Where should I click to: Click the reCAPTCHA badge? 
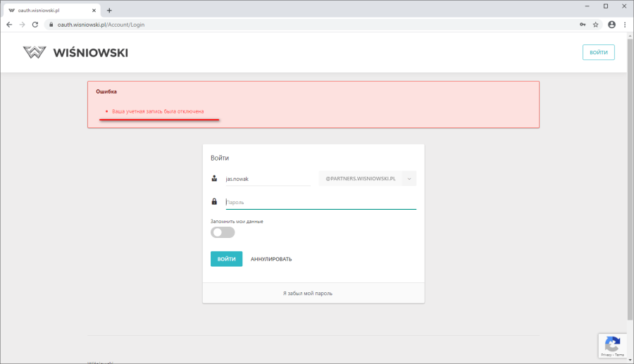click(x=612, y=346)
